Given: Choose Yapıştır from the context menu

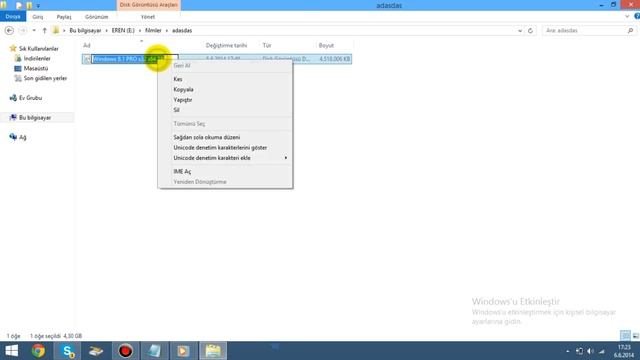Looking at the screenshot, I should (x=182, y=100).
